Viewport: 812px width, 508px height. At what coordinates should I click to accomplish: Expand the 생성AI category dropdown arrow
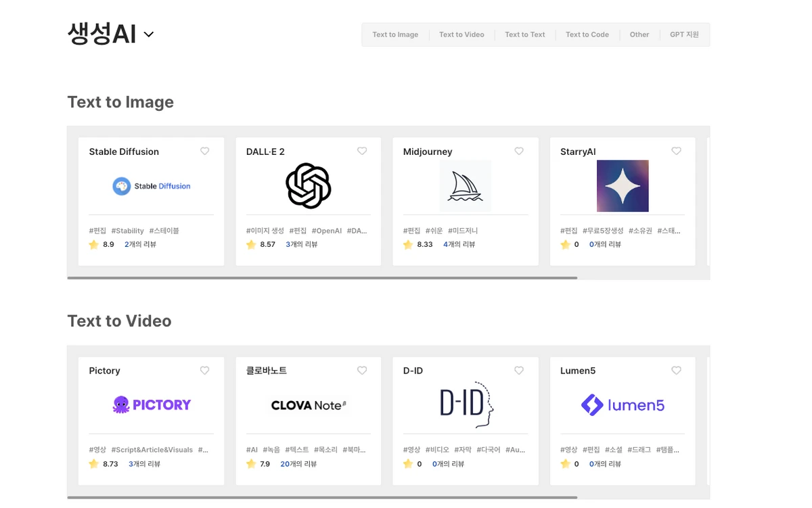tap(149, 34)
